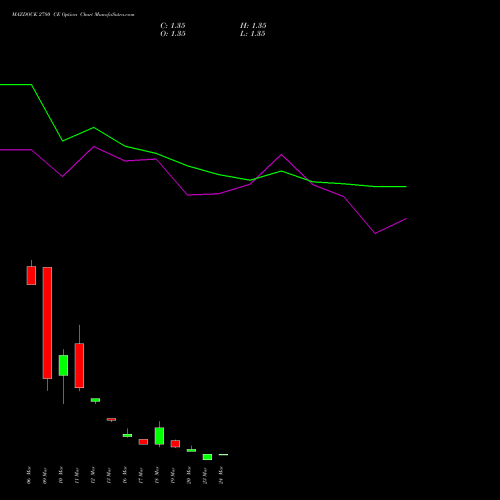Image resolution: width=500 pixels, height=500 pixels.
Task: Click the '06 Mar' date axis label
Action: [x=29, y=475]
